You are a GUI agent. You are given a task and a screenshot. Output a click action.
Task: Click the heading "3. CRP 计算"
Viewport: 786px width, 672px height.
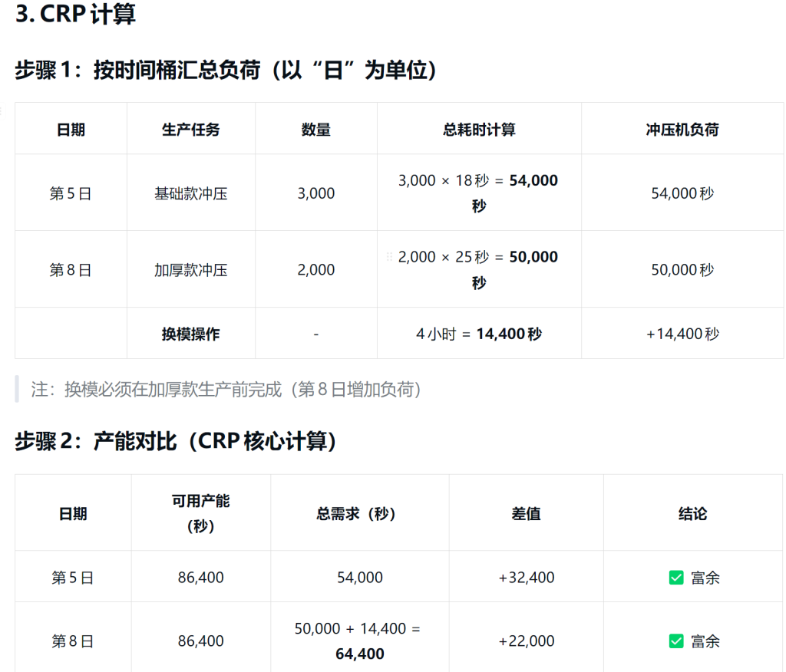click(x=76, y=14)
